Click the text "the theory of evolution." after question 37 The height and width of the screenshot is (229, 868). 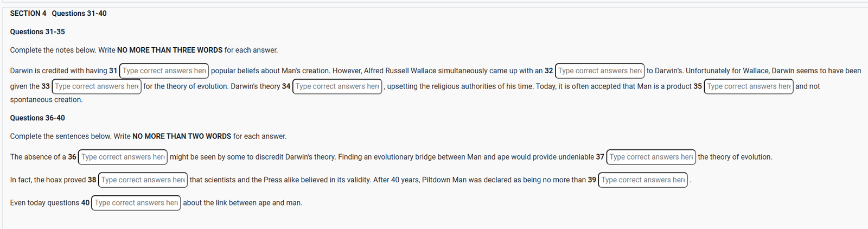pyautogui.click(x=735, y=157)
